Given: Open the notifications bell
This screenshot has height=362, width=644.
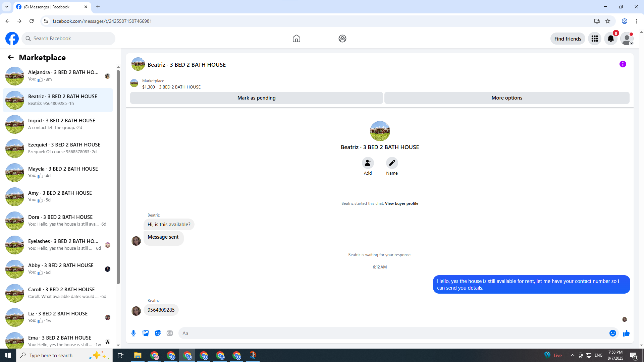Looking at the screenshot, I should (611, 39).
